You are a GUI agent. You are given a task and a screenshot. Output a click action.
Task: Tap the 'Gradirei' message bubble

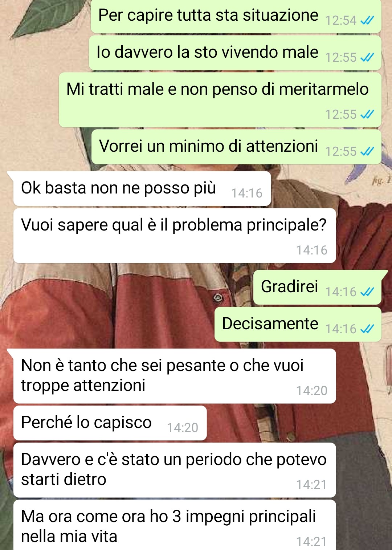[317, 287]
